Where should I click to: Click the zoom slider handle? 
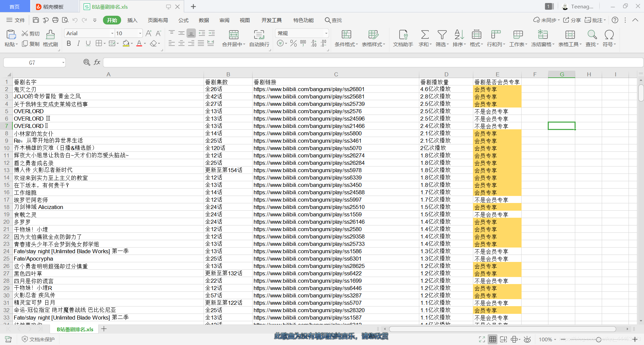click(x=599, y=339)
